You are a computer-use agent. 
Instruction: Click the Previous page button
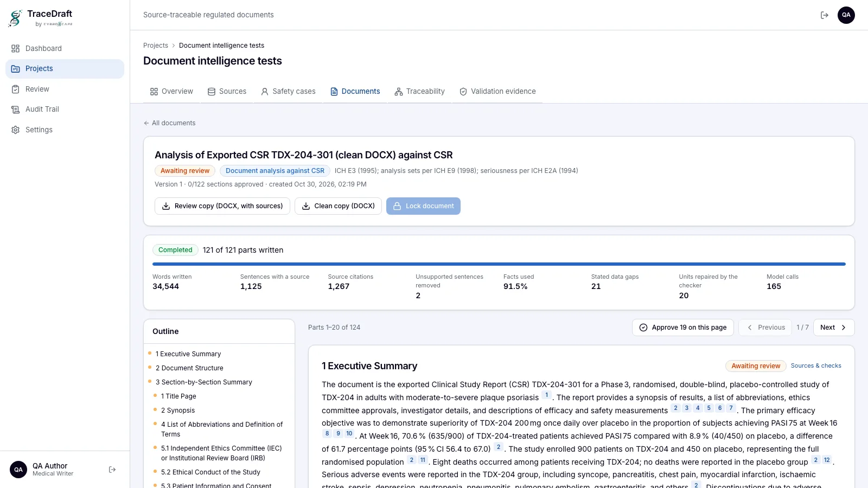click(x=765, y=328)
